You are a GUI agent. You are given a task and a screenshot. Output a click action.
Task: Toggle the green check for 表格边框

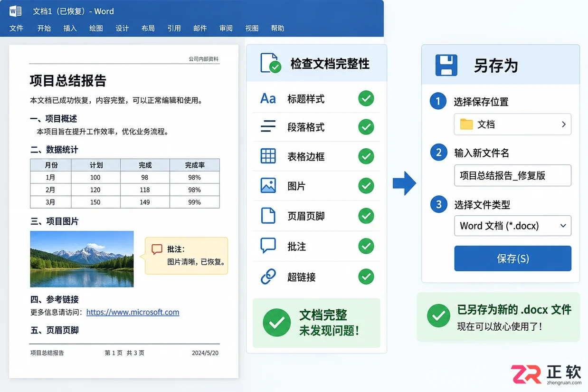366,156
